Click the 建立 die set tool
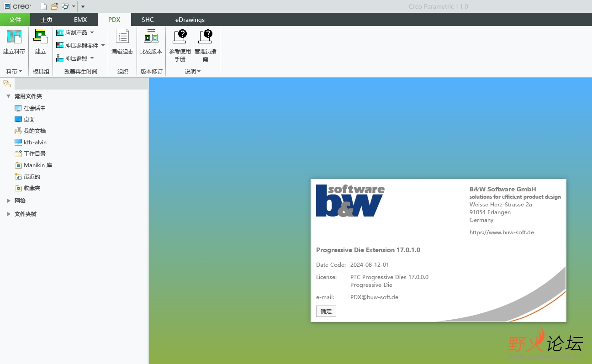 click(x=41, y=42)
